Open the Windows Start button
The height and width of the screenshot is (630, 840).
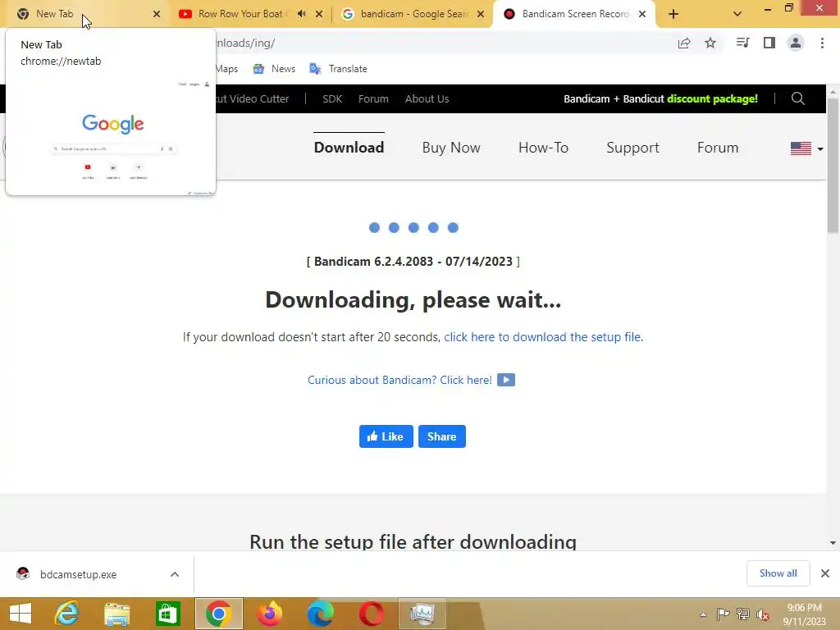(21, 614)
